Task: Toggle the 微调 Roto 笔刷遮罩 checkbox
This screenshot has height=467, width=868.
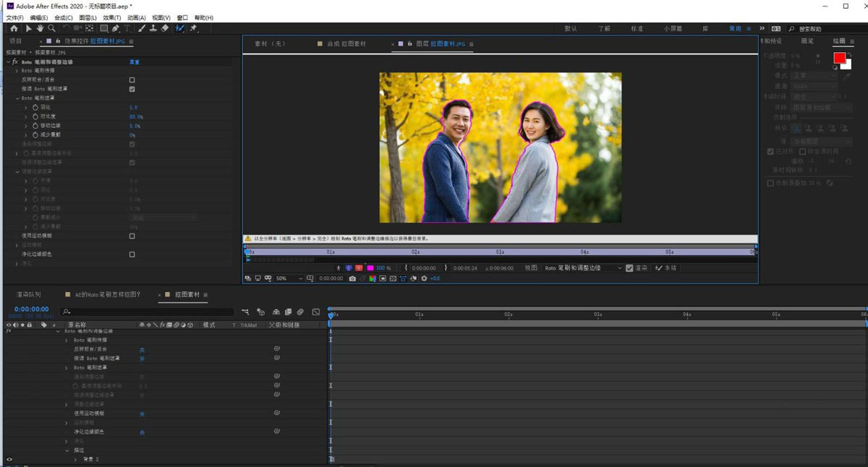Action: pyautogui.click(x=132, y=89)
